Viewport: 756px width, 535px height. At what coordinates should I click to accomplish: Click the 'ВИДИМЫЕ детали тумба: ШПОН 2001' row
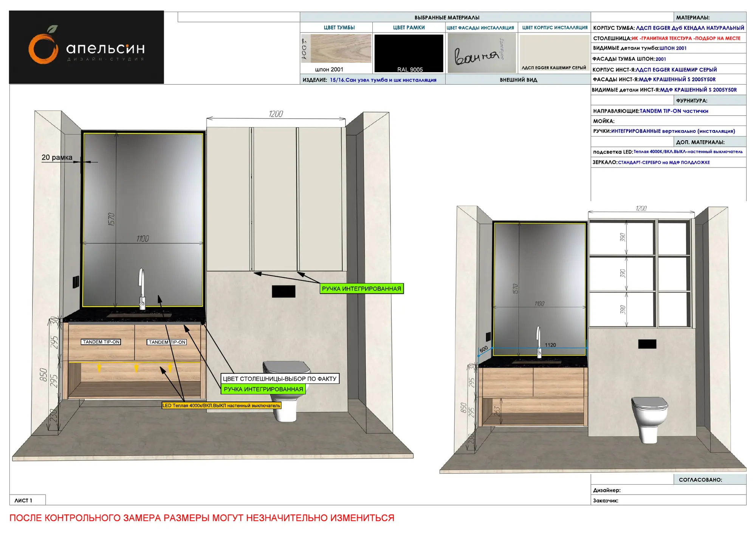pos(668,48)
